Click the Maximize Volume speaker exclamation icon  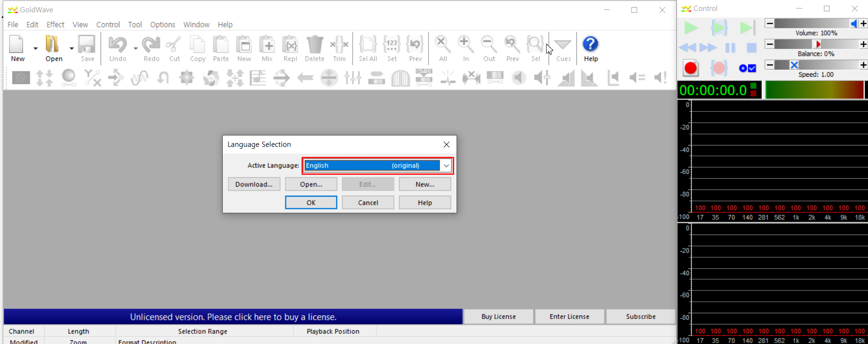click(660, 78)
